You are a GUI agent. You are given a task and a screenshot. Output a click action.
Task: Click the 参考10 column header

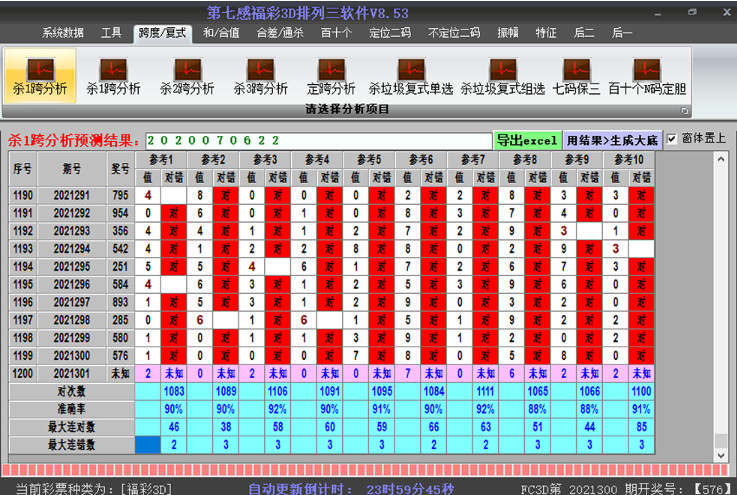[x=629, y=160]
